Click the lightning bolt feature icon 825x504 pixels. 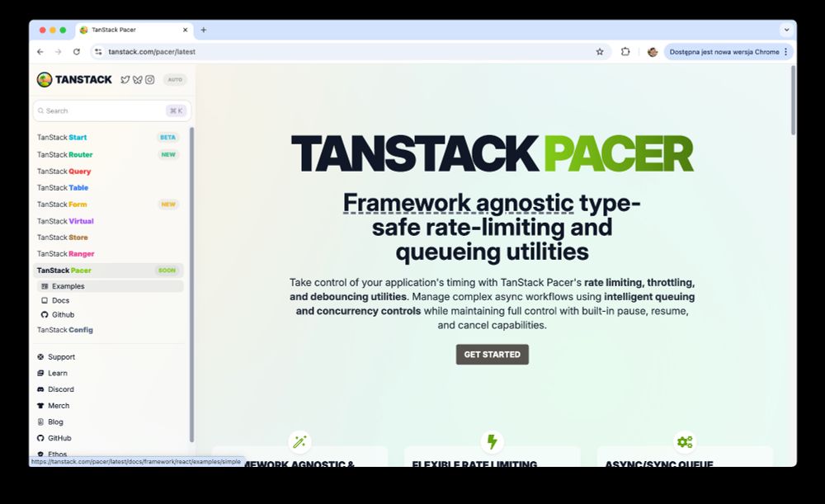click(x=492, y=441)
